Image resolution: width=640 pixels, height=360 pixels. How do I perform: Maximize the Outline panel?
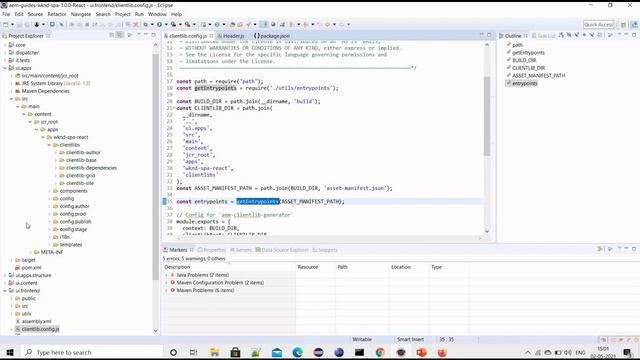coord(634,35)
